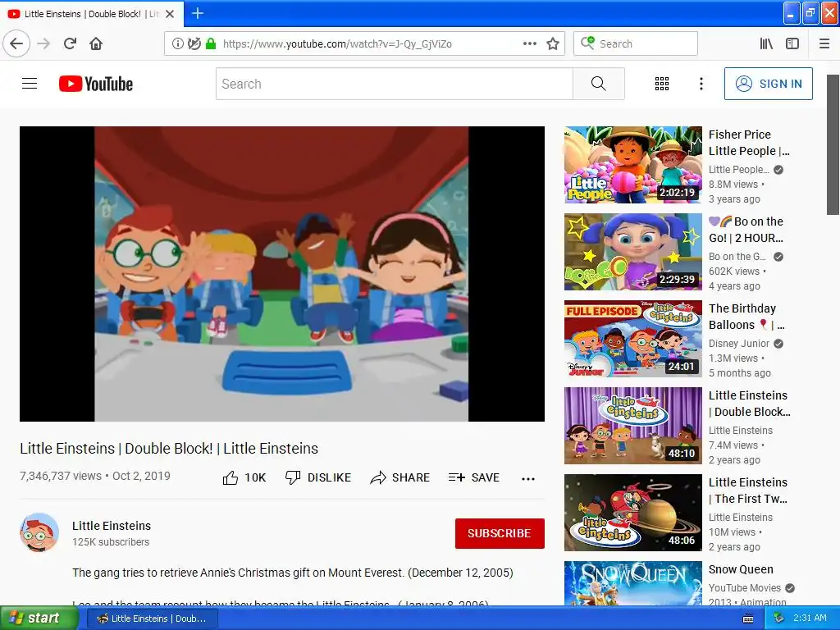This screenshot has width=840, height=630.
Task: Open the Firefox library icon
Action: (x=766, y=44)
